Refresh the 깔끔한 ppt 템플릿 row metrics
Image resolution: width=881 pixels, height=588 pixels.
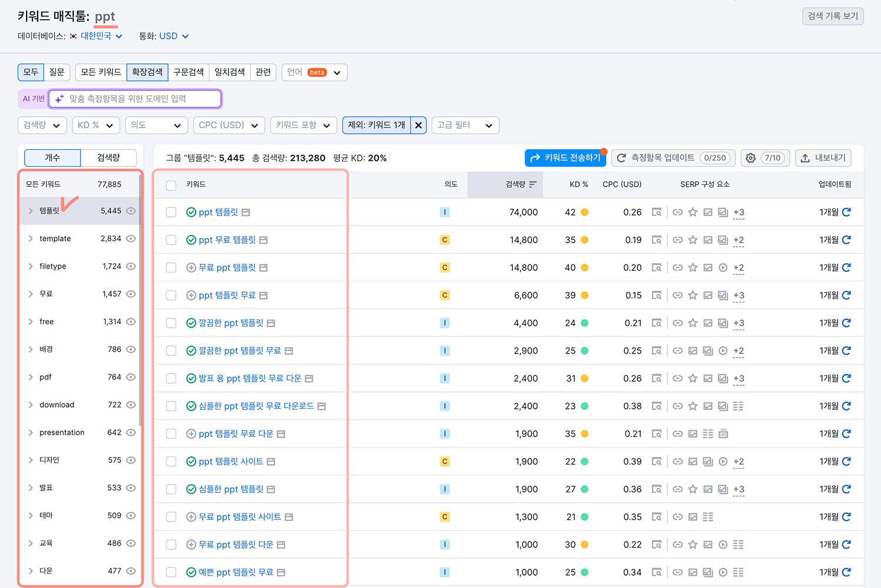(x=846, y=323)
